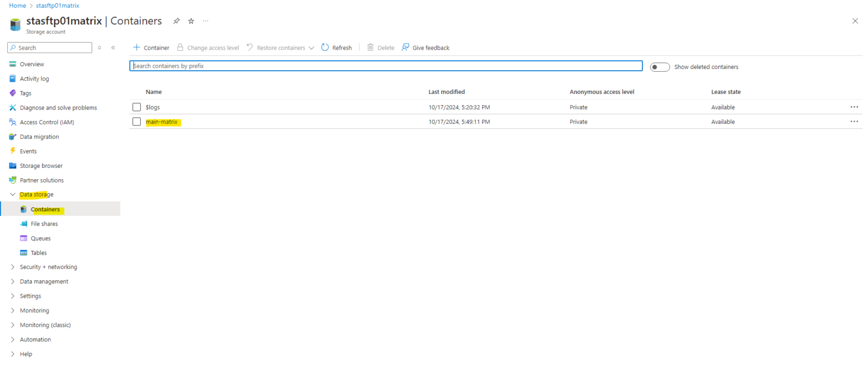
Task: Select File shares in sidebar
Action: 44,224
